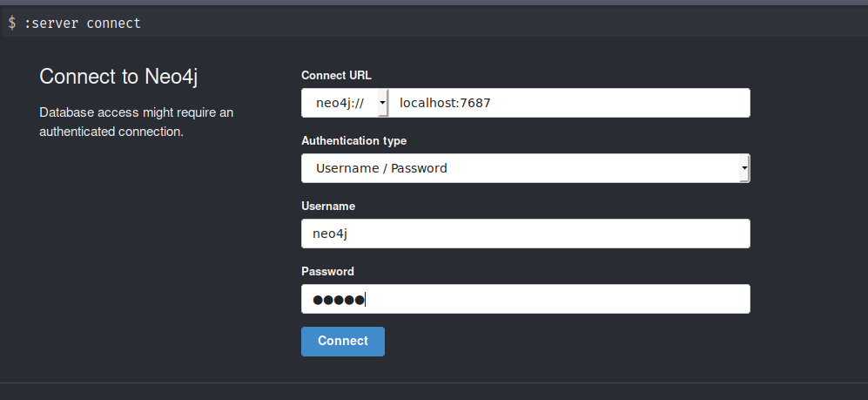
Task: Focus the localhost:7687 Connect URL field
Action: pos(569,103)
